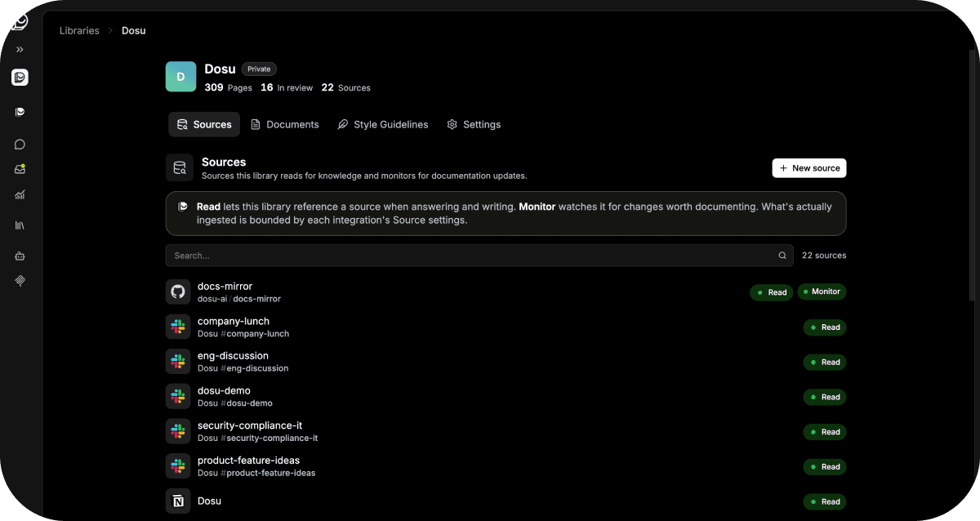Open the inbox icon with yellow notification dot

[20, 170]
